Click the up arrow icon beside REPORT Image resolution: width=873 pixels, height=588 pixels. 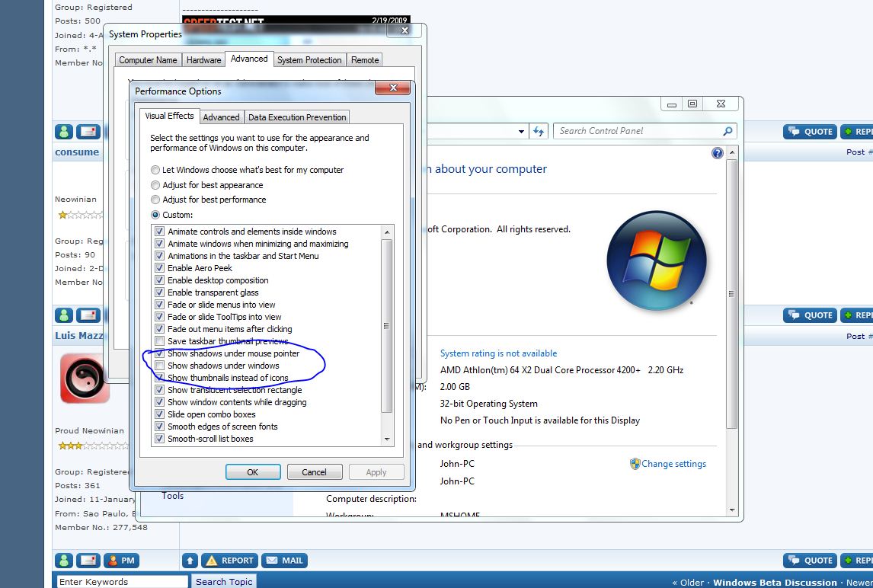[190, 561]
